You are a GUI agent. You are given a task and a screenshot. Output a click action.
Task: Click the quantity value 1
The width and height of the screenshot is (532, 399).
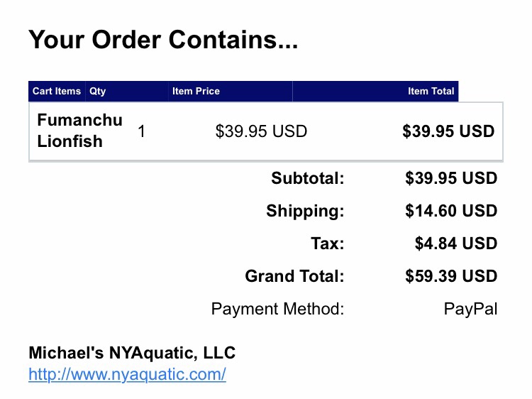pos(142,131)
